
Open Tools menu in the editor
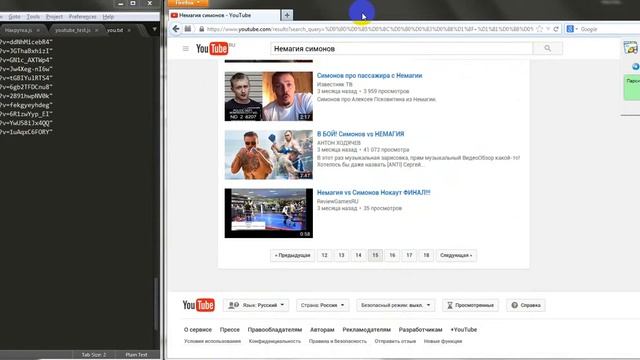33,17
